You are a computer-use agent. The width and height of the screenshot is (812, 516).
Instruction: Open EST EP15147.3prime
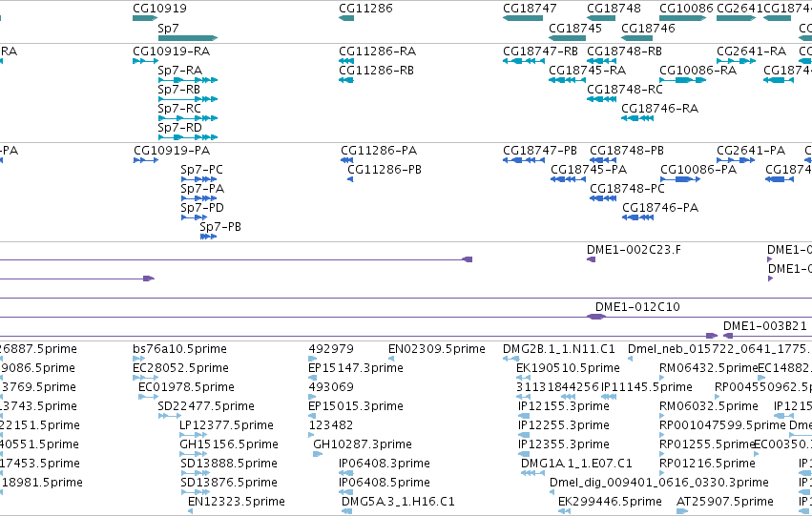[x=356, y=368]
